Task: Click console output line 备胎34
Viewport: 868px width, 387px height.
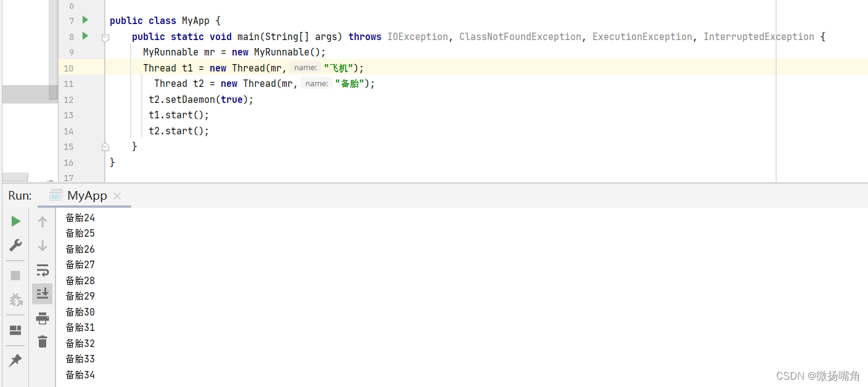Action: point(80,375)
